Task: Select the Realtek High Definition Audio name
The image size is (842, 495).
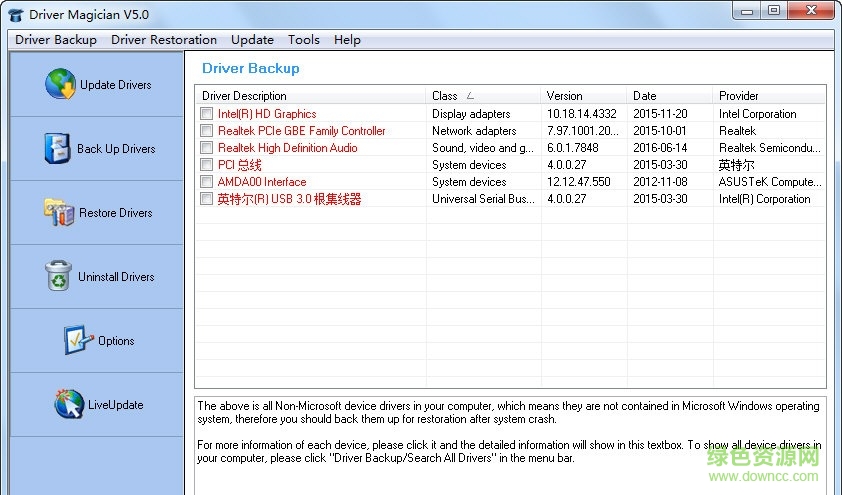Action: (x=287, y=148)
